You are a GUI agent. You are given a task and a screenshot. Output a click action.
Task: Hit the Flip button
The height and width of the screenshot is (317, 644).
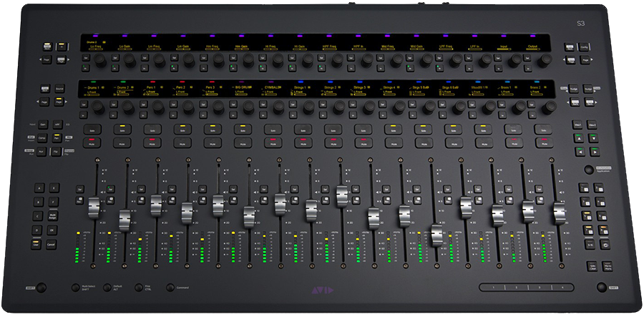(57, 152)
